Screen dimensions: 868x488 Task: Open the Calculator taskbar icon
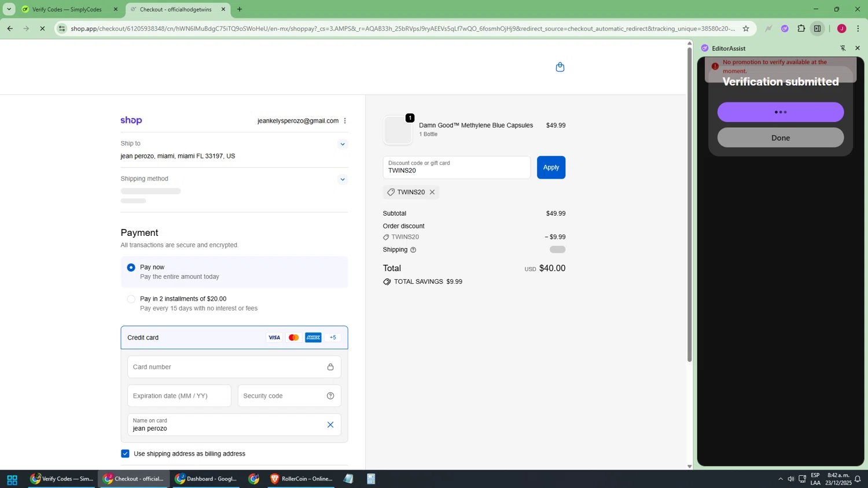pyautogui.click(x=371, y=479)
